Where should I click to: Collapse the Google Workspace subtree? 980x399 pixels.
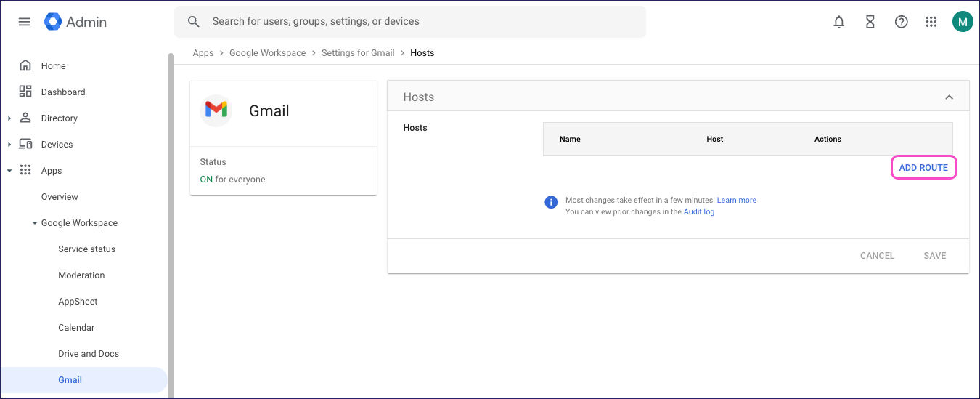pos(35,223)
